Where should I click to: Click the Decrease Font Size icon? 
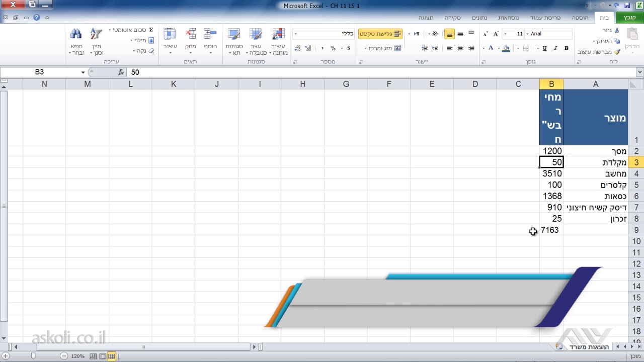pyautogui.click(x=486, y=34)
